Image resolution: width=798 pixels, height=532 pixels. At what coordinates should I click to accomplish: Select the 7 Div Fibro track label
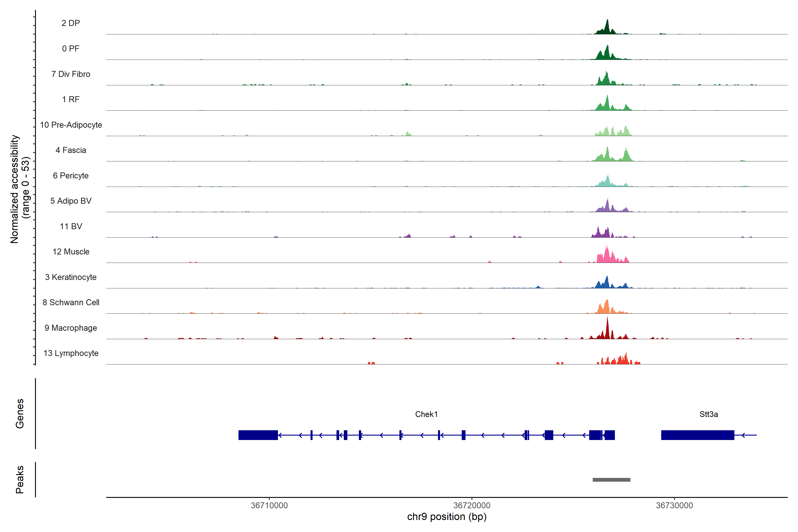coord(70,74)
